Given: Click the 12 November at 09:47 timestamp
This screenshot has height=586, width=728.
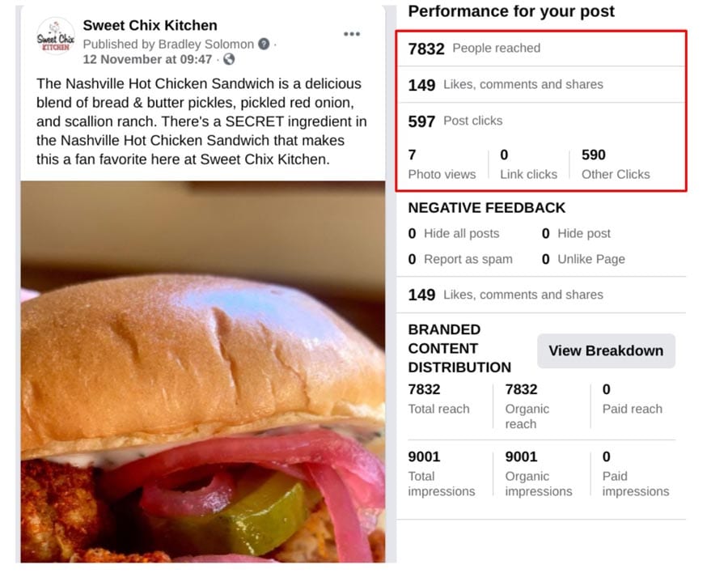Looking at the screenshot, I should click(147, 59).
